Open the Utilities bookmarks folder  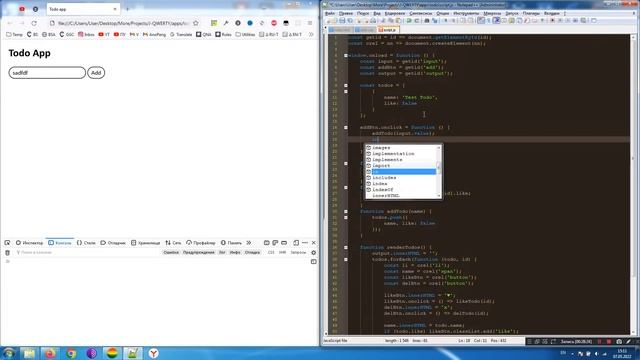pos(245,35)
